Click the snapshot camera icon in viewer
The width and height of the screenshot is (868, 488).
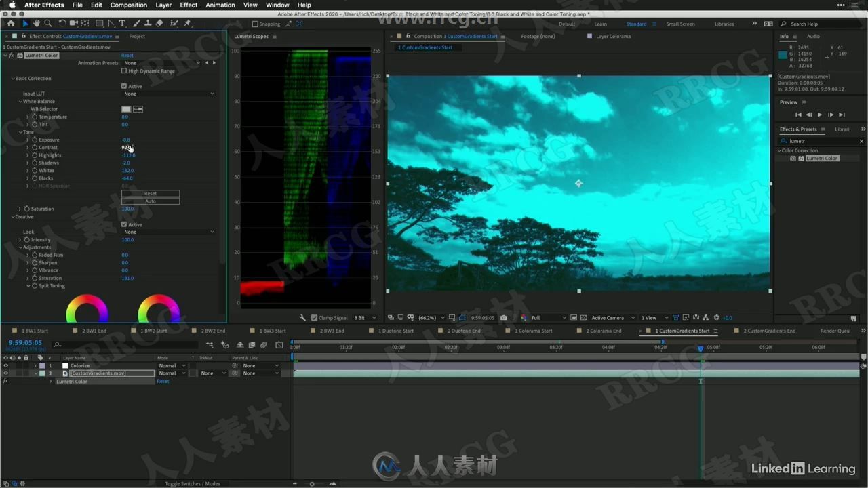[x=503, y=317]
